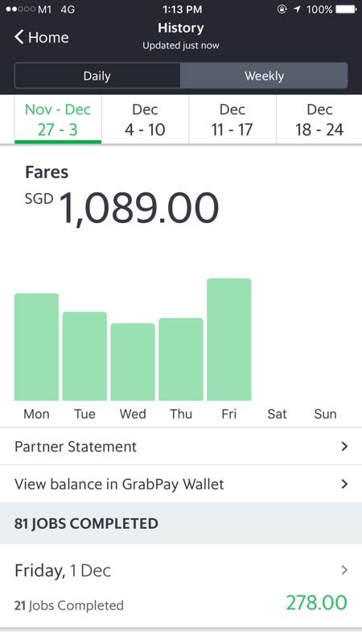The height and width of the screenshot is (644, 362).
Task: Select the Dec 11 - 17 week tab
Action: 232,119
